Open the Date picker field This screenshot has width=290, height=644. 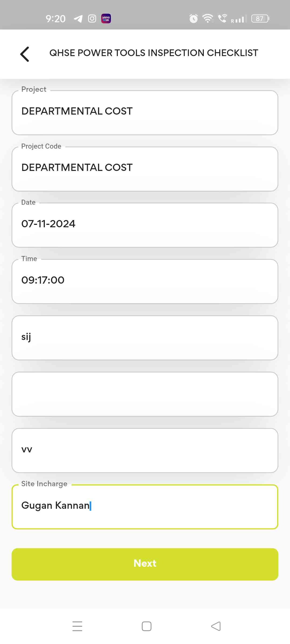[x=145, y=225]
